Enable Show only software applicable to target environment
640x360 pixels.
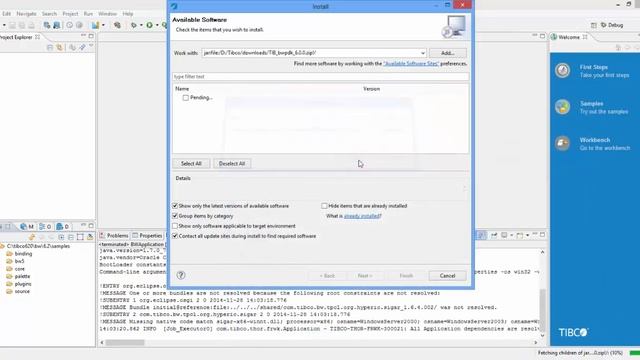pos(175,226)
